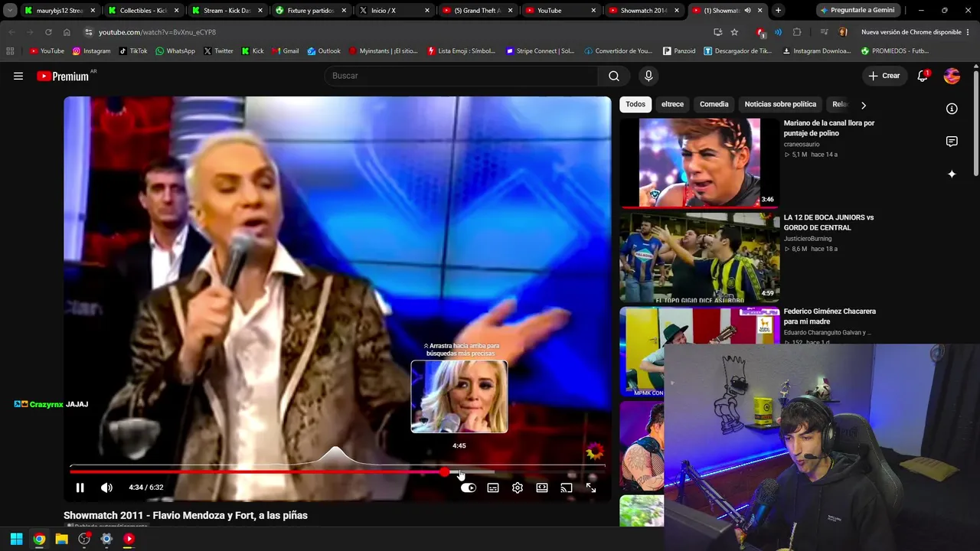980x551 pixels.
Task: Open Mariano de la canal title link
Action: tap(828, 128)
